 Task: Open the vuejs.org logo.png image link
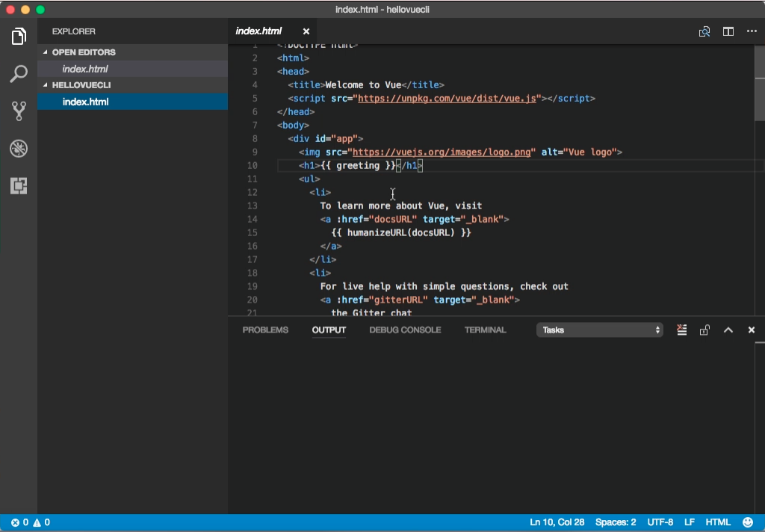pos(442,152)
